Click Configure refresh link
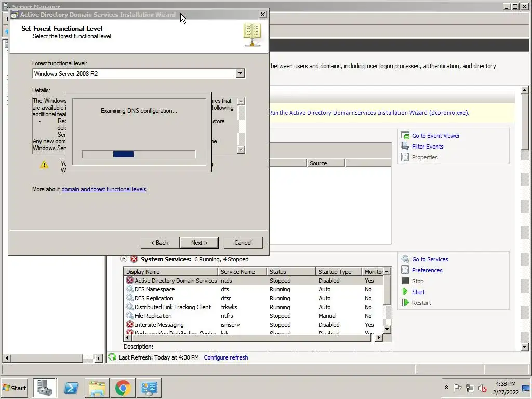The image size is (532, 399). tap(225, 357)
